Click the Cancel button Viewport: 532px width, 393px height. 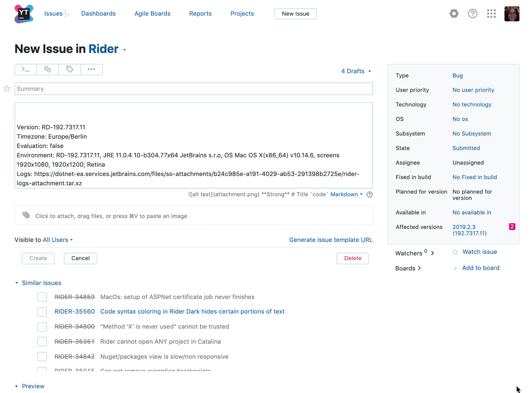pyautogui.click(x=80, y=258)
